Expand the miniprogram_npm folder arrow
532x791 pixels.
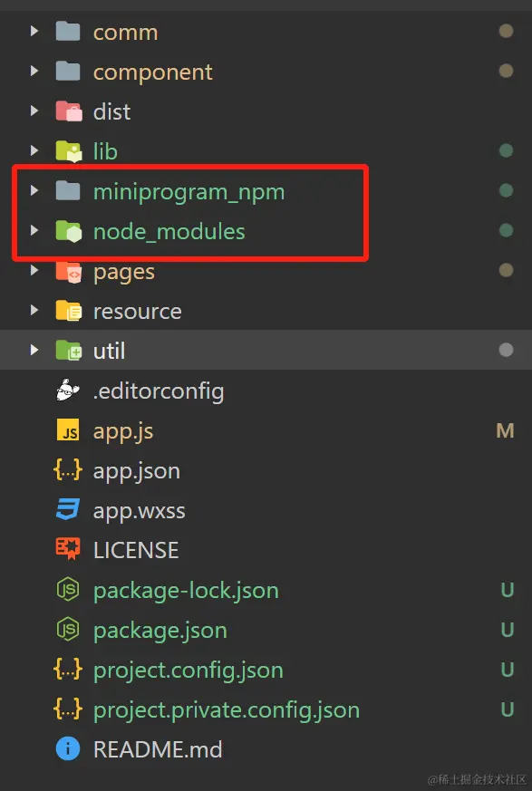[34, 190]
